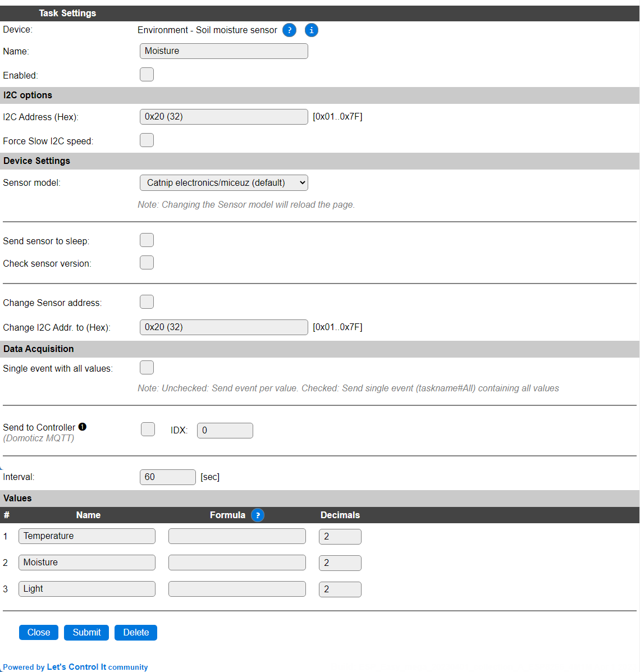Toggle the Single event with all values checkbox

(147, 367)
